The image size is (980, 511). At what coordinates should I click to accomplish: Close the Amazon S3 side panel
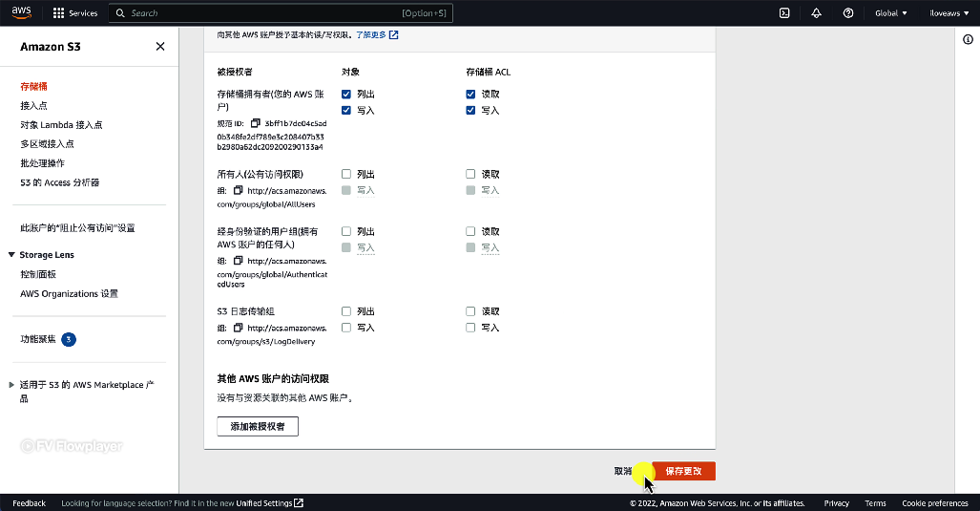tap(160, 46)
